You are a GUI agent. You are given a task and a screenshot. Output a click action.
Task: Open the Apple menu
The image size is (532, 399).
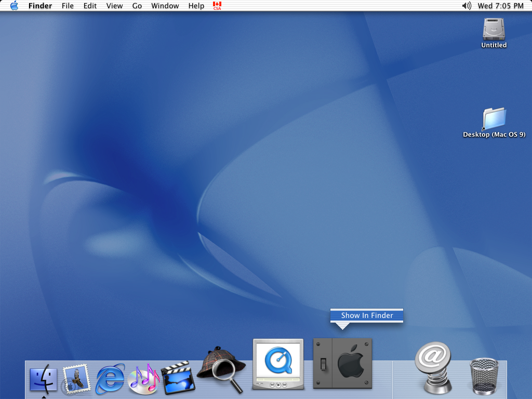(x=14, y=6)
